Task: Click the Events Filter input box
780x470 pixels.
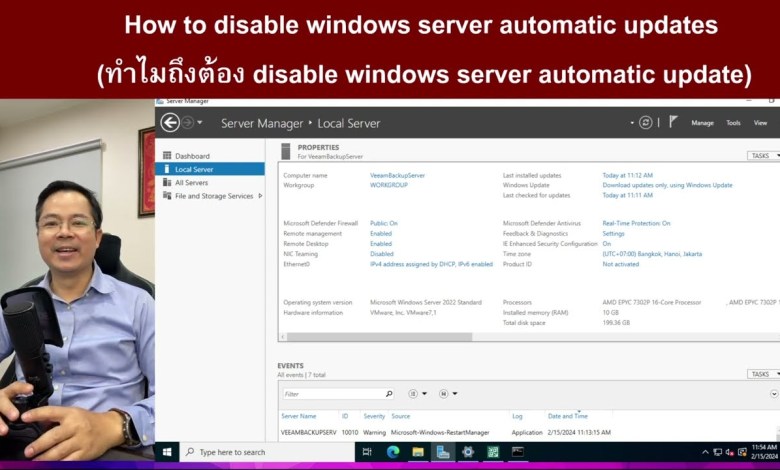Action: 332,394
